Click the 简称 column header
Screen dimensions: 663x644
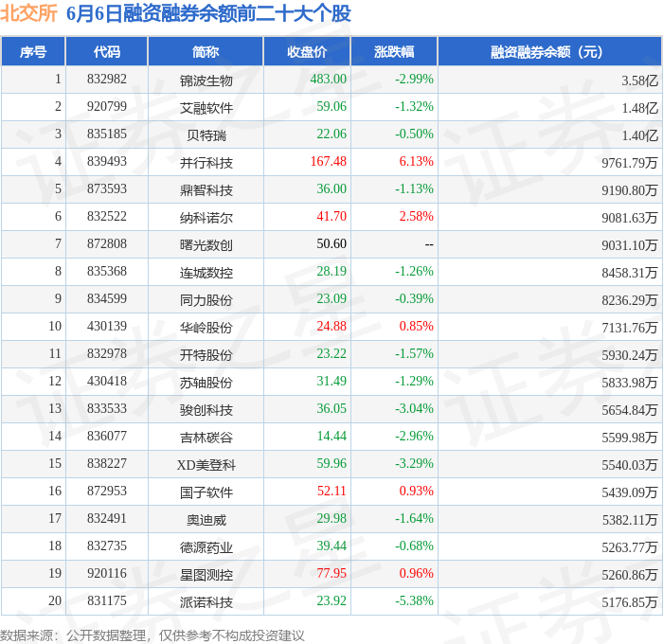click(x=206, y=51)
